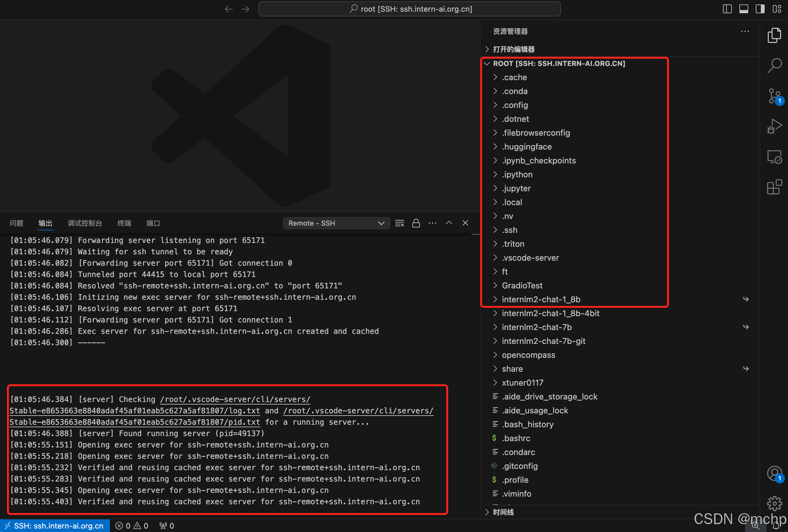Open the Remote Explorer view
Image resolution: width=788 pixels, height=532 pixels.
(x=774, y=157)
